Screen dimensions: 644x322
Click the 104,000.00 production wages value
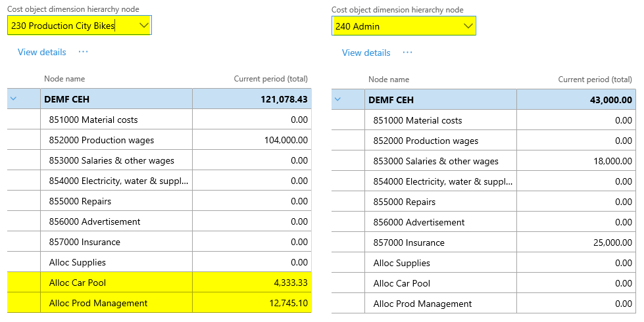pos(285,140)
